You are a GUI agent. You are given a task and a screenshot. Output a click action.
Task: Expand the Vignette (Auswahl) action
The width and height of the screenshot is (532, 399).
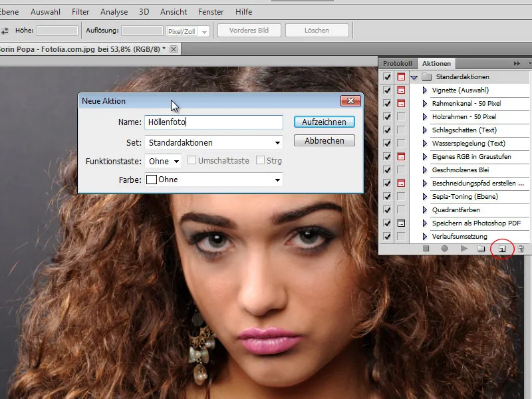[x=424, y=90]
